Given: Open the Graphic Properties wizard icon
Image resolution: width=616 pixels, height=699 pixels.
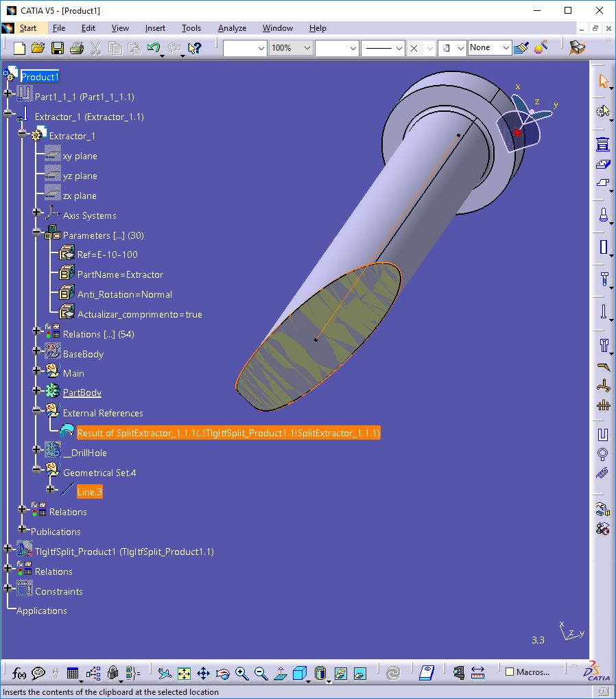Looking at the screenshot, I should click(x=541, y=47).
